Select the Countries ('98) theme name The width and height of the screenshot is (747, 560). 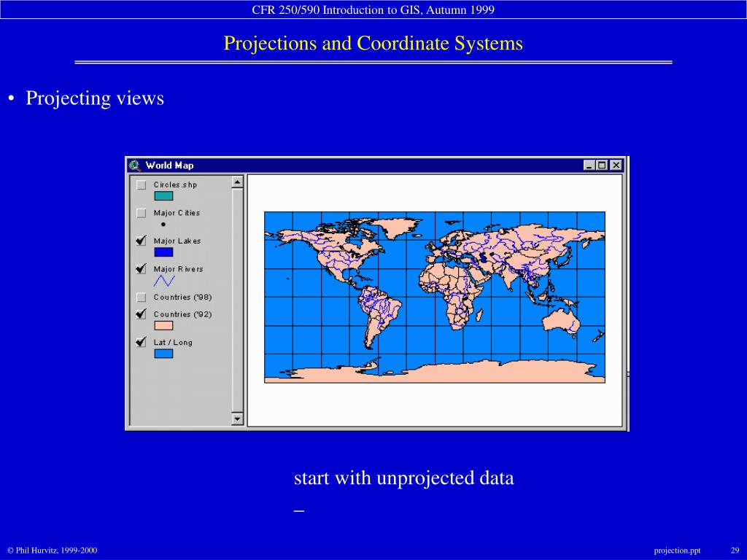pos(182,297)
